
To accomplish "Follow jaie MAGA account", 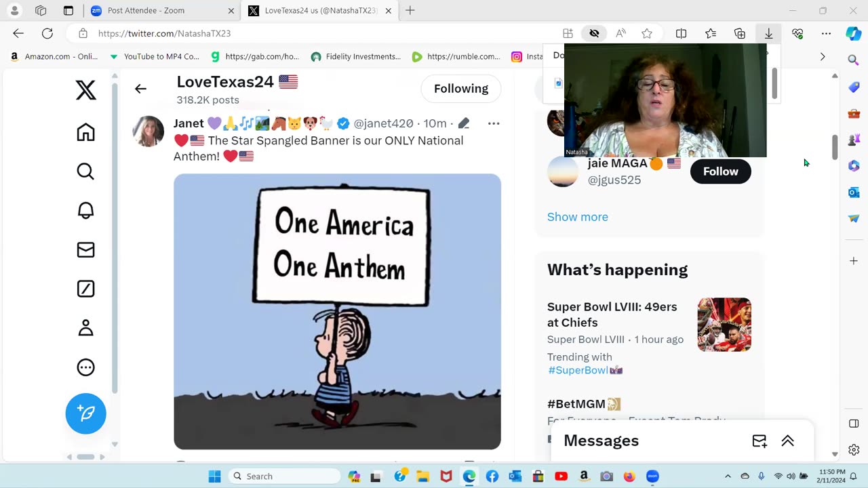I will pyautogui.click(x=720, y=171).
